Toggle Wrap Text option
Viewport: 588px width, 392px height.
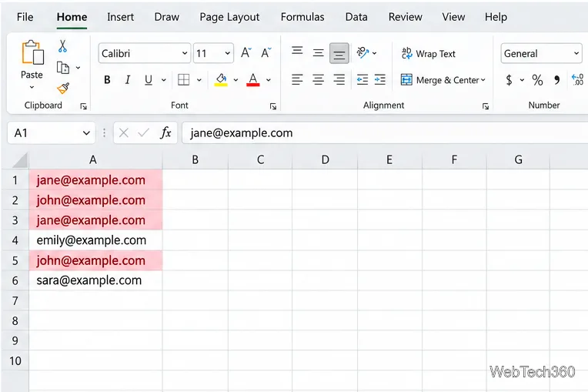pyautogui.click(x=428, y=54)
